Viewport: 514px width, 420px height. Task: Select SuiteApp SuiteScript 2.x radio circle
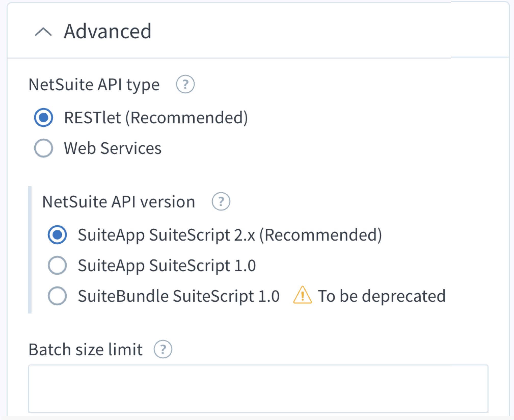pyautogui.click(x=57, y=234)
